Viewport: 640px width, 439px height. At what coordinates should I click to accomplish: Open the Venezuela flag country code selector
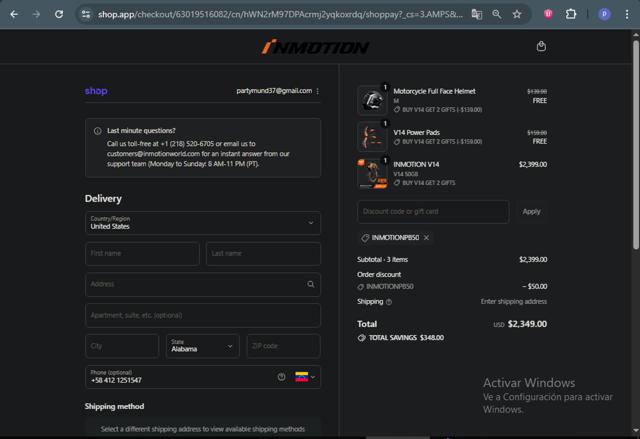tap(305, 377)
